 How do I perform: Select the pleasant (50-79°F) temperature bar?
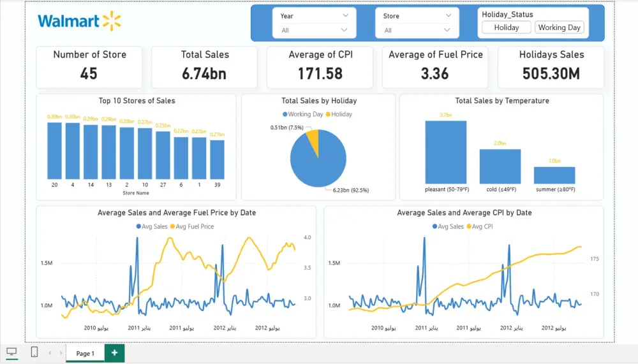coord(446,152)
